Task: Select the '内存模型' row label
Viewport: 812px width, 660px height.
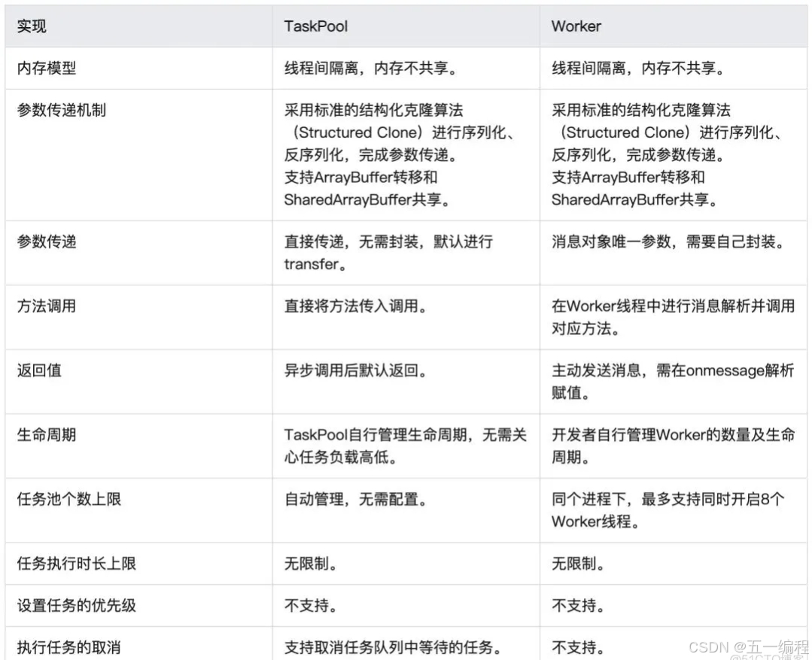Action: pyautogui.click(x=47, y=68)
